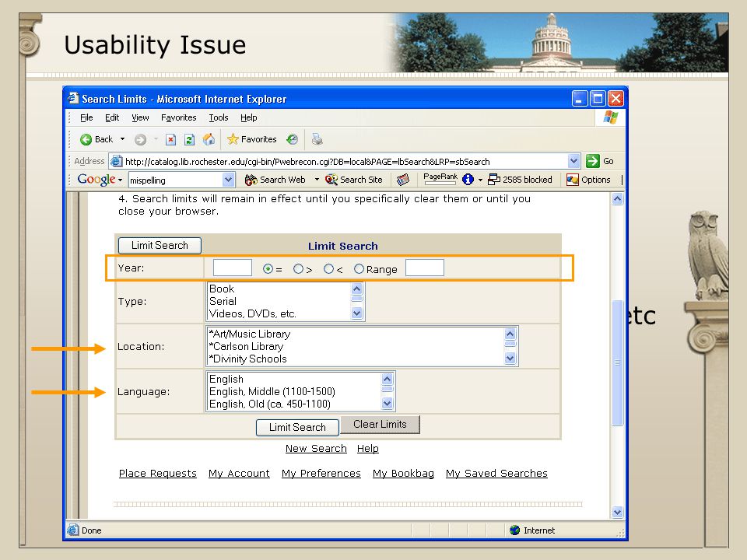Click the PageRank indicator
This screenshot has width=747, height=560.
440,179
